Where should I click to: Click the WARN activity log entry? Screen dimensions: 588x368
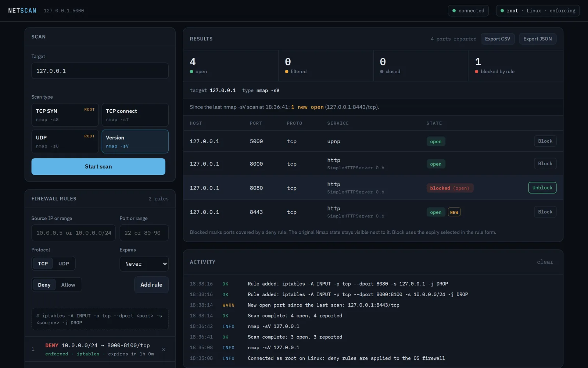click(x=373, y=305)
